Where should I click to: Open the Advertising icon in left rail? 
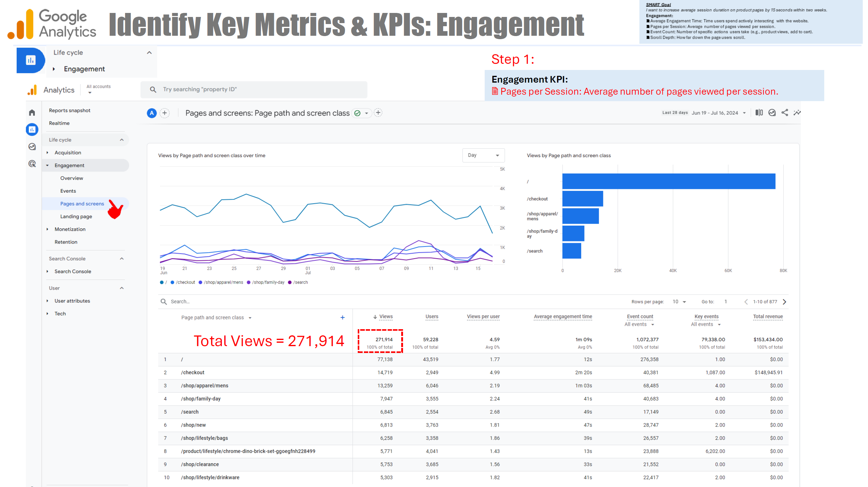pyautogui.click(x=32, y=164)
